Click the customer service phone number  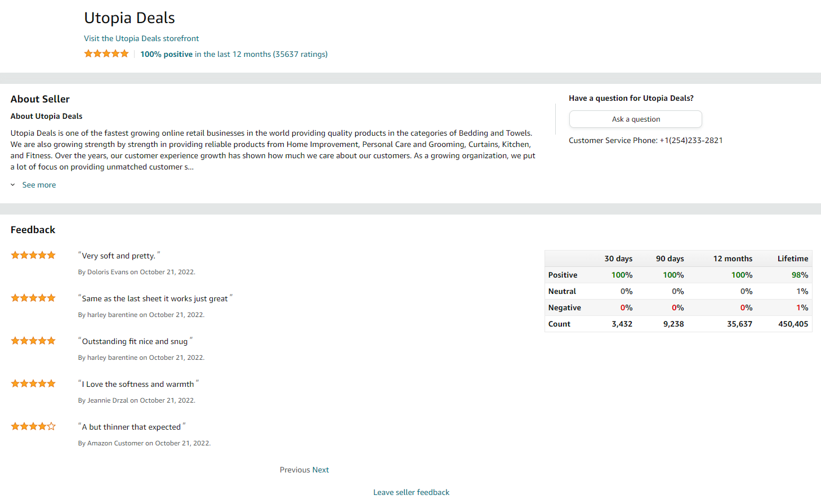(691, 140)
